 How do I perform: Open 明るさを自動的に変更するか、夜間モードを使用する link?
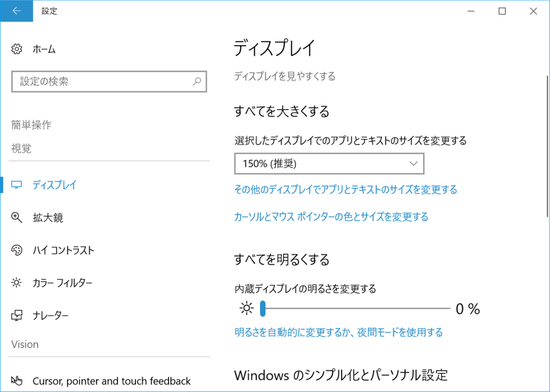(x=338, y=332)
